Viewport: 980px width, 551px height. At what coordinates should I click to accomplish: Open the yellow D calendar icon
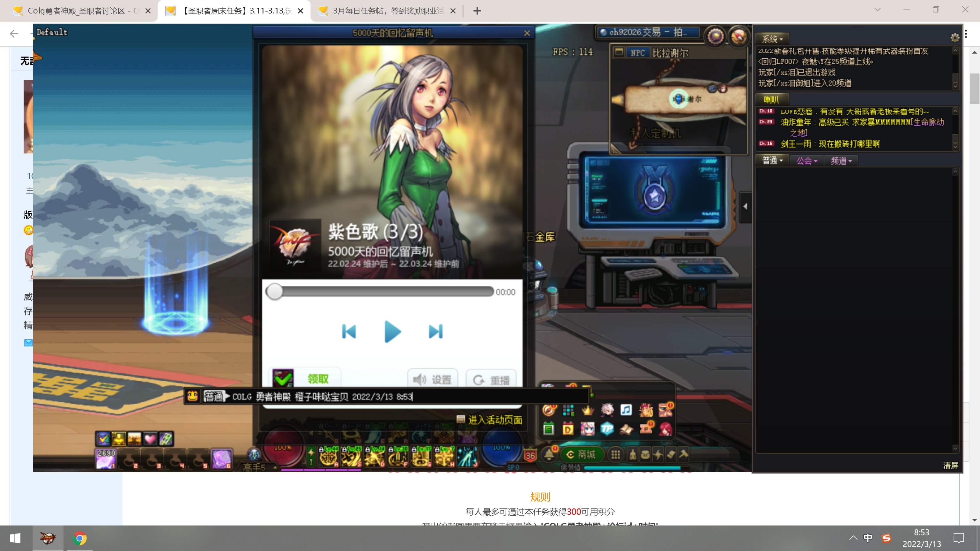coord(568,429)
